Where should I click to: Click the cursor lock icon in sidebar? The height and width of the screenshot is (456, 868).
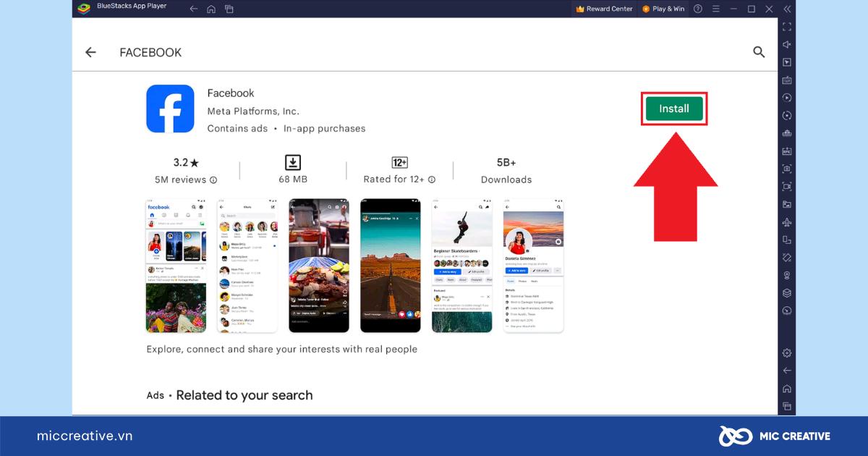(787, 62)
